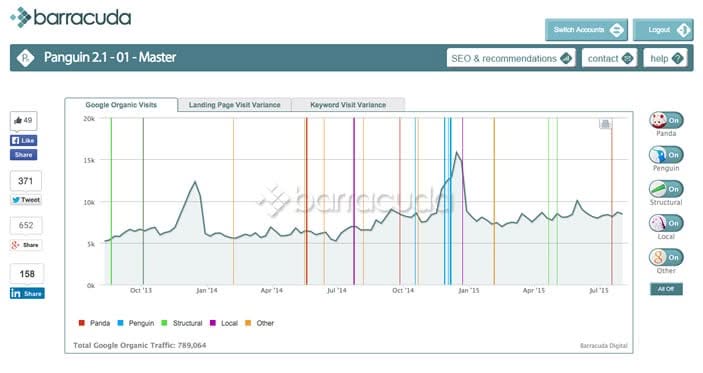This screenshot has width=703, height=373.
Task: Click the Facebook Share button
Action: click(23, 155)
